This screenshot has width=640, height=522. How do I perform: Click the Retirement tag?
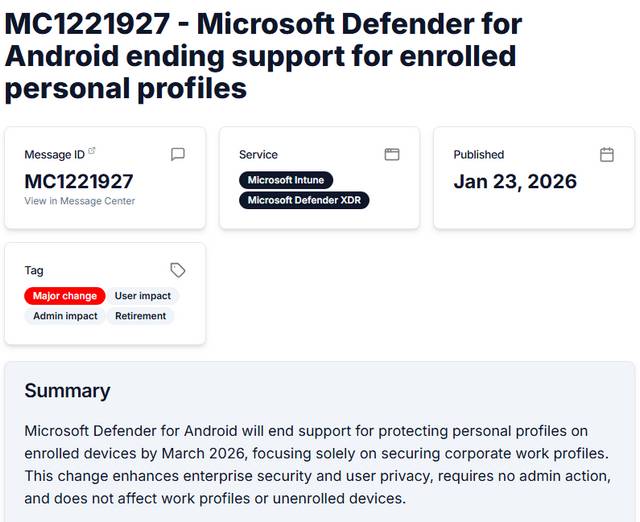(x=141, y=316)
